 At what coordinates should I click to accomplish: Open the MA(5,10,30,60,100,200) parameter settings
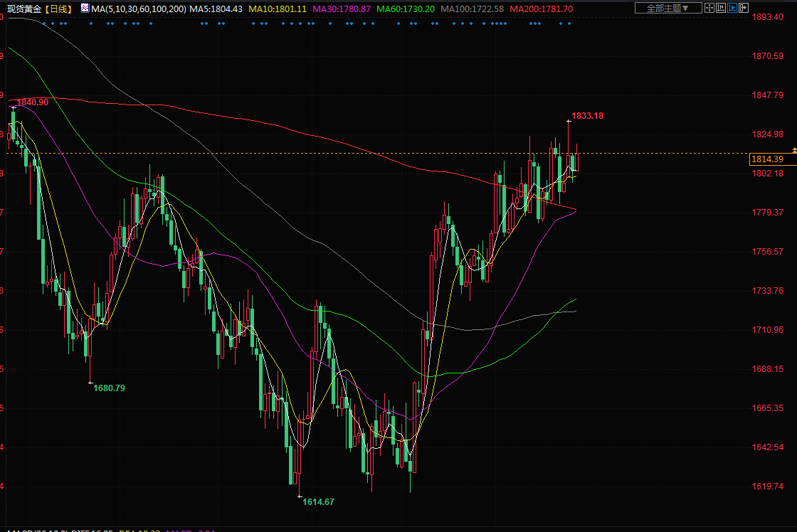click(x=139, y=9)
